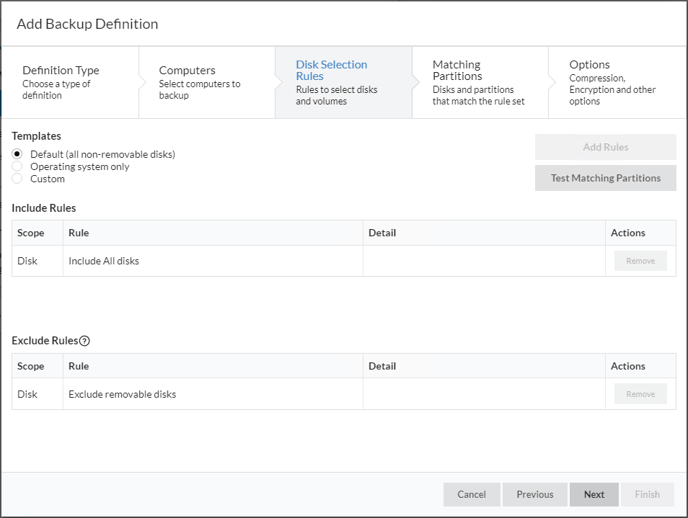Select the Exclude removable disks row
The width and height of the screenshot is (688, 518).
tap(344, 394)
